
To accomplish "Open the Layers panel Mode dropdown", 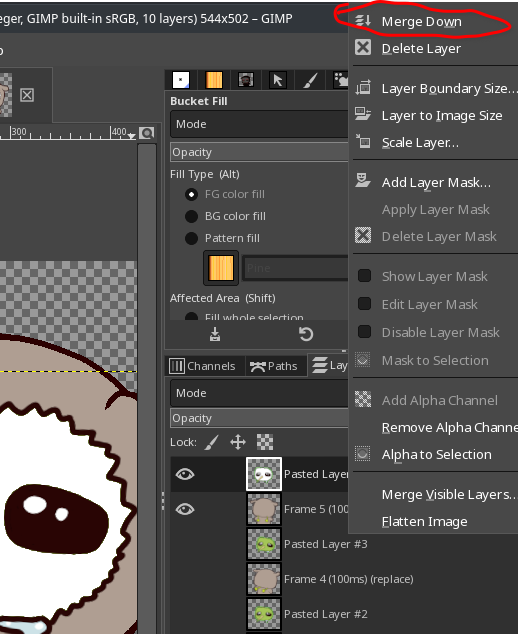I will point(259,393).
